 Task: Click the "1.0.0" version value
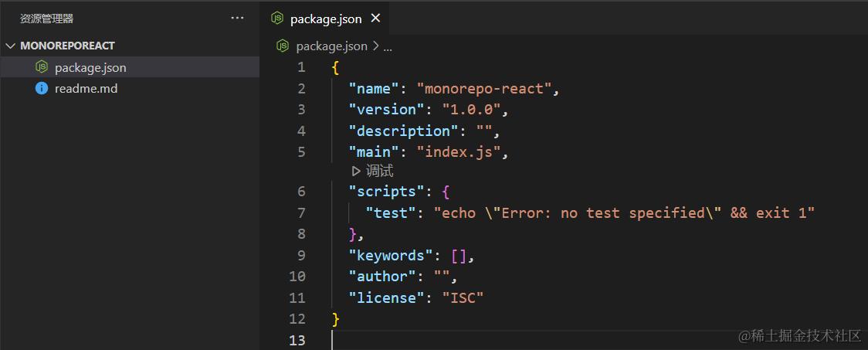click(x=471, y=110)
